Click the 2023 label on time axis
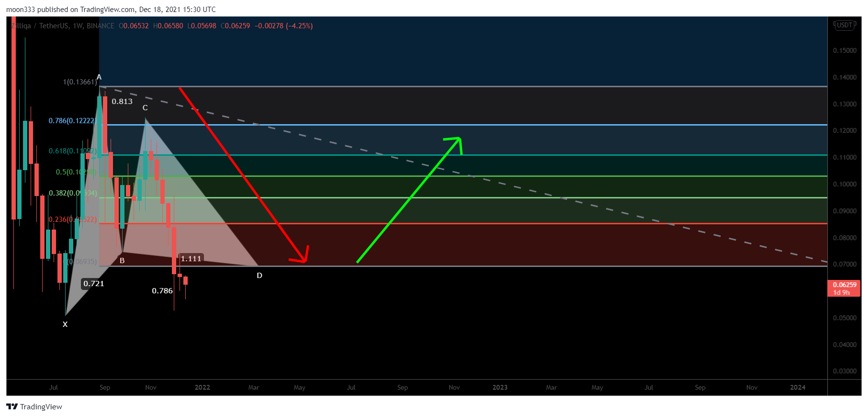The image size is (868, 417). point(500,387)
